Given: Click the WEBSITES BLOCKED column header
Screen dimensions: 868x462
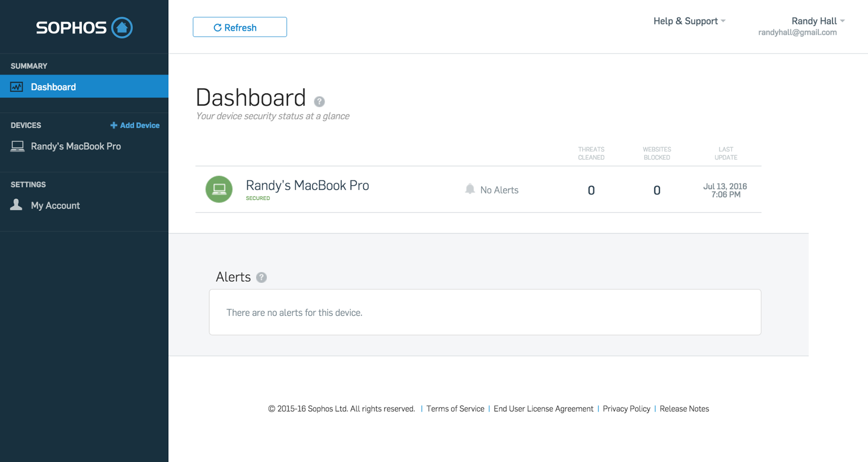Looking at the screenshot, I should pyautogui.click(x=657, y=153).
